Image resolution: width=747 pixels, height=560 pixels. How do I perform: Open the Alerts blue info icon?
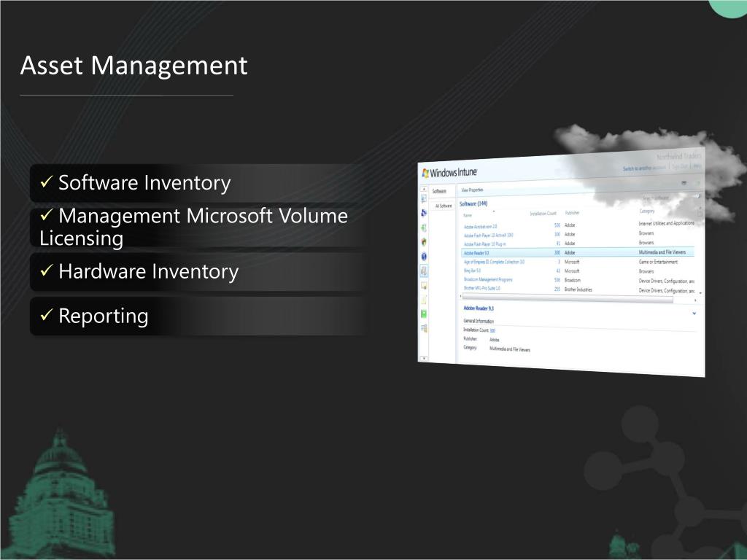(x=424, y=256)
